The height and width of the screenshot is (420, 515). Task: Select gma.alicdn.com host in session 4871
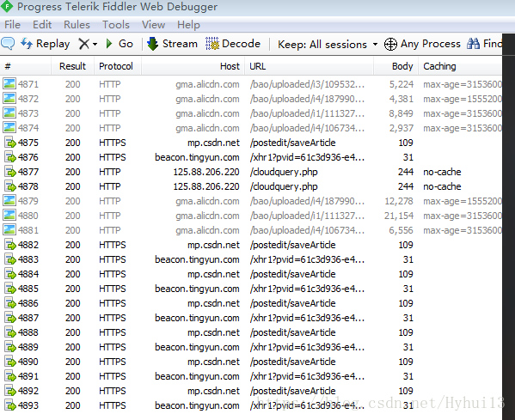pyautogui.click(x=207, y=84)
